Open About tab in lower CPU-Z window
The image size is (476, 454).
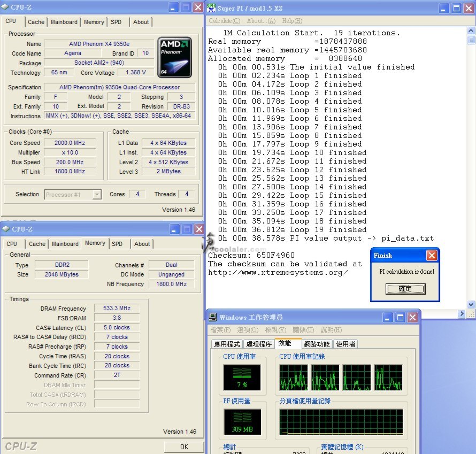142,244
